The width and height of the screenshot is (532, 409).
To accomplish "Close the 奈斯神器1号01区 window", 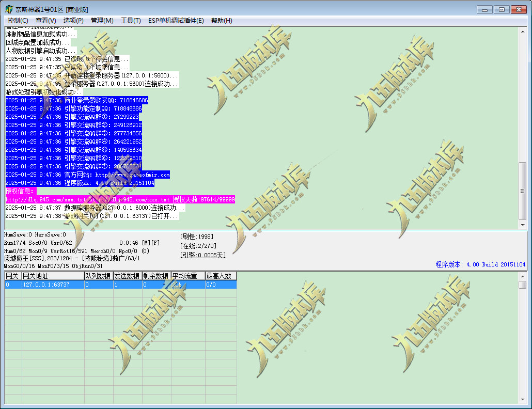I will [519, 9].
